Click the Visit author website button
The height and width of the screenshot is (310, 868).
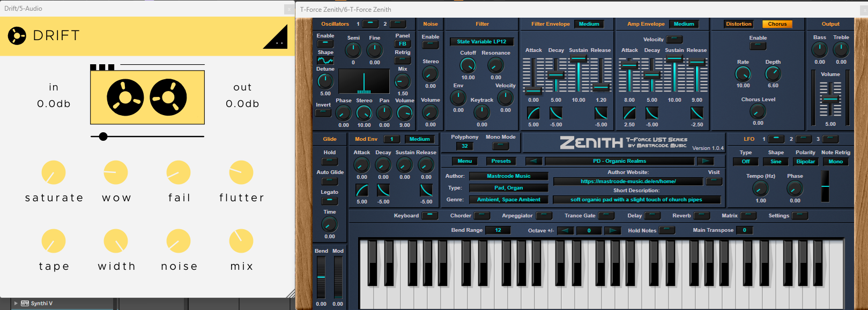pyautogui.click(x=714, y=182)
